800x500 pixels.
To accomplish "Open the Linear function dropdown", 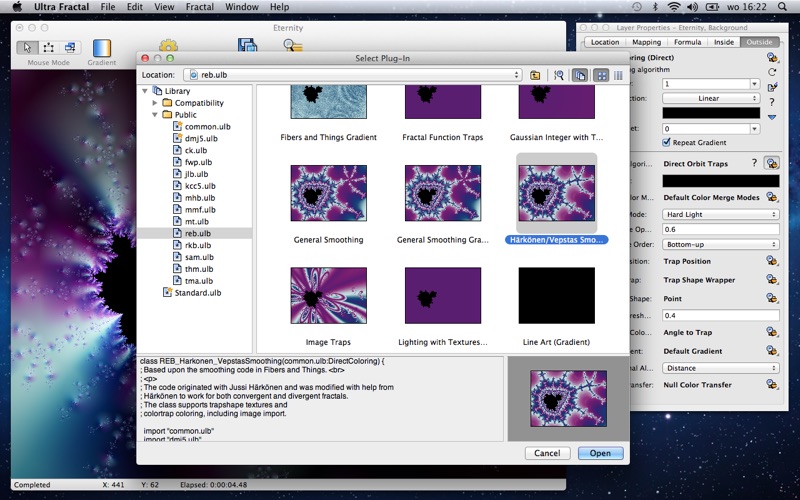I will [711, 98].
